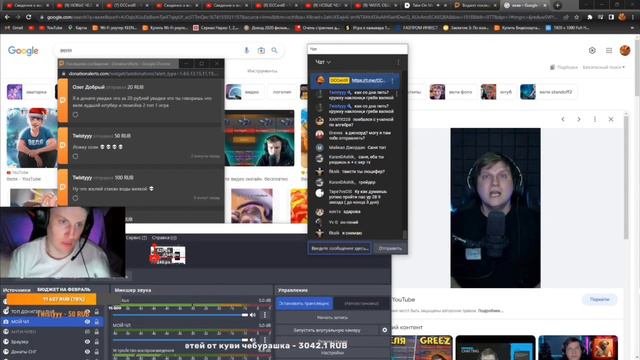Click the Twistyyy 100 RUB donation entry
The width and height of the screenshot is (640, 360).
(142, 187)
